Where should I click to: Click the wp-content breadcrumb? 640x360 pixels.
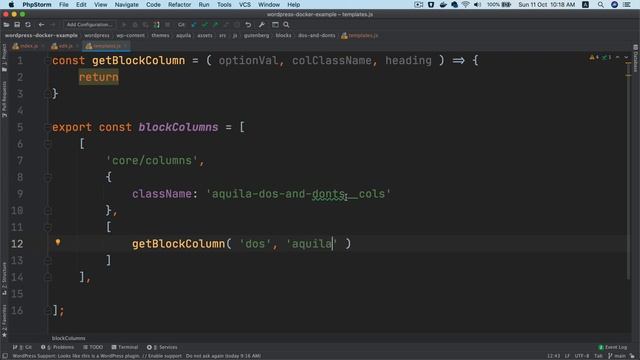click(130, 36)
